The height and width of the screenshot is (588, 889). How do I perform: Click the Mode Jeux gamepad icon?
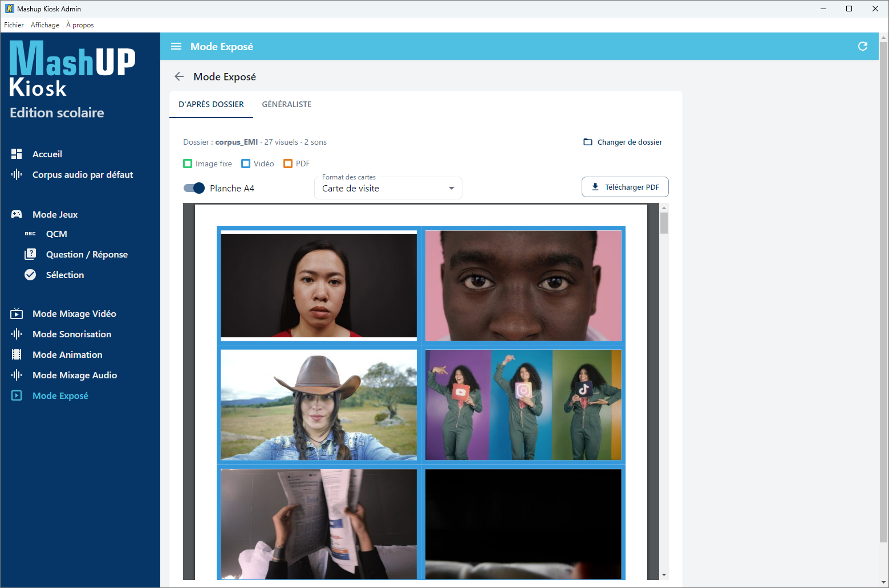pos(17,214)
